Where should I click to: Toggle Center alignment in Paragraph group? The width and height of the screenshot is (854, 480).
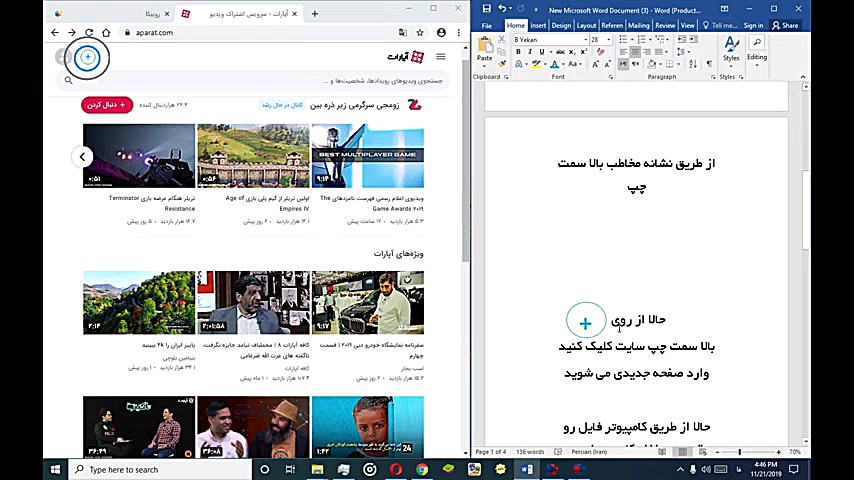point(635,52)
